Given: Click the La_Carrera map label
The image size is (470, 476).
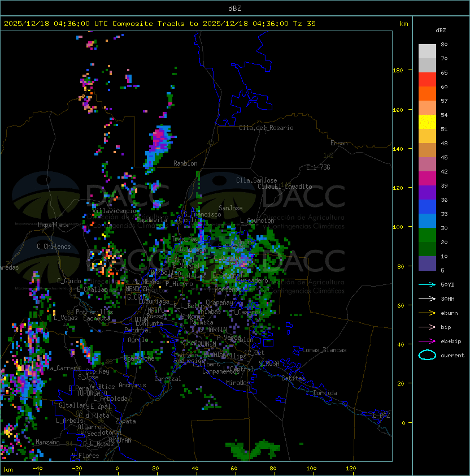Looking at the screenshot, I should pos(63,368).
